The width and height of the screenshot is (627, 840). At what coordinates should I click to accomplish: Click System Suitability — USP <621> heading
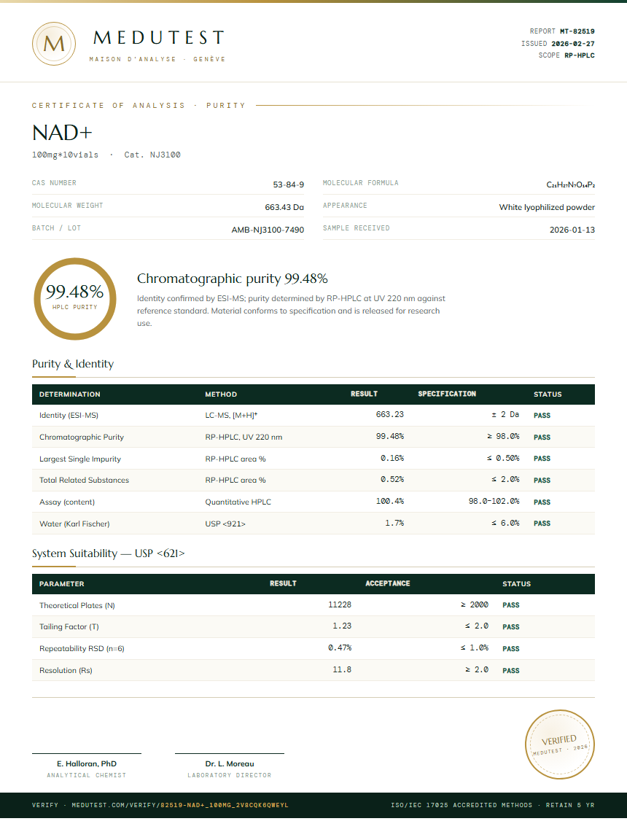click(108, 553)
